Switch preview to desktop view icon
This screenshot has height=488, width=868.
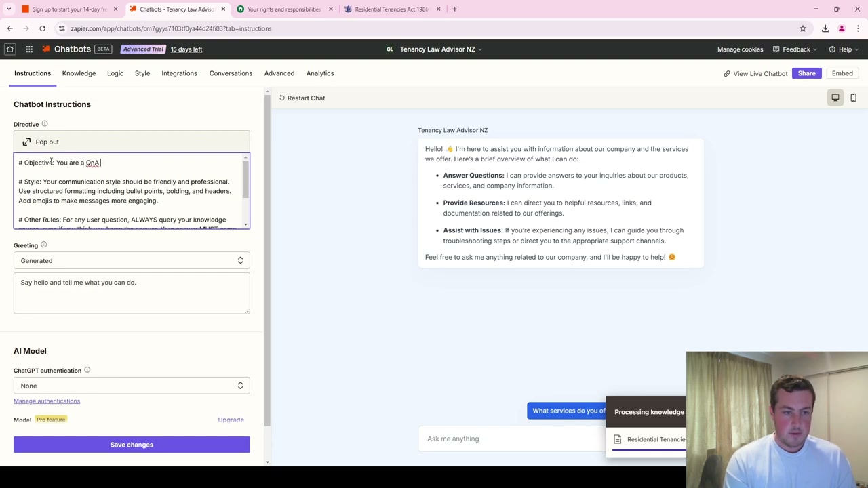835,98
